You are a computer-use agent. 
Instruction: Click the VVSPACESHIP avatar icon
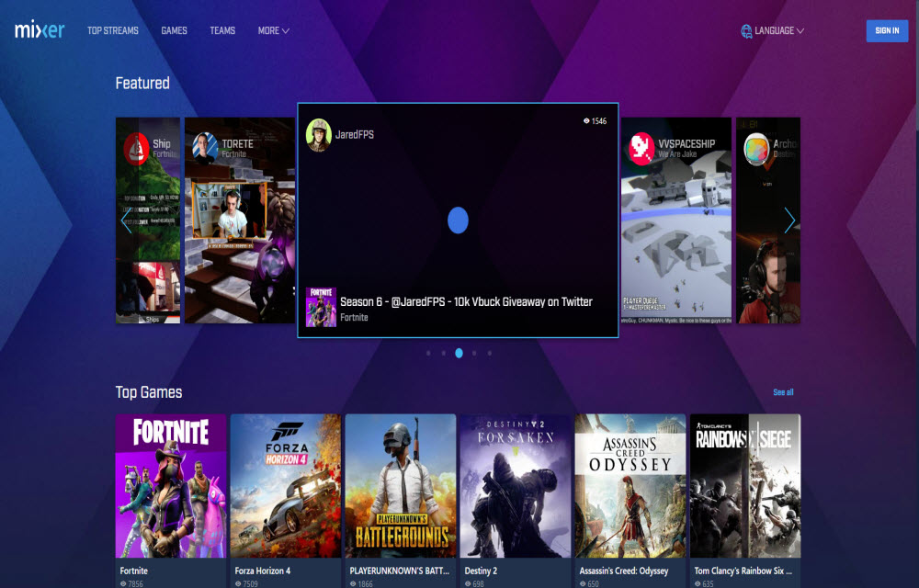641,148
